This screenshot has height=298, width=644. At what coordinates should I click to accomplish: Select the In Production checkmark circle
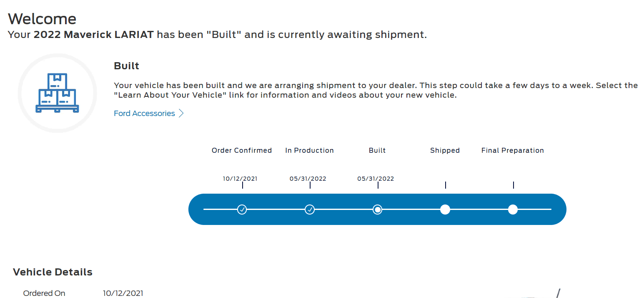[x=310, y=210]
